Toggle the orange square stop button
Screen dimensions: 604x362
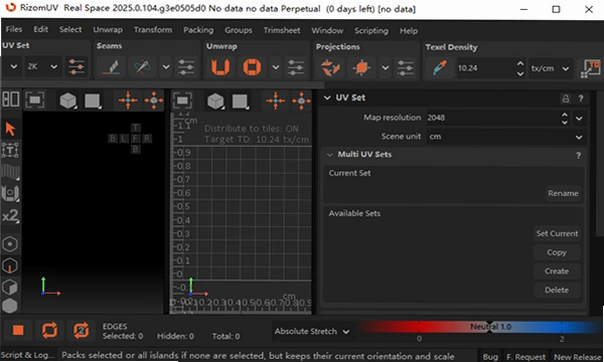point(18,330)
